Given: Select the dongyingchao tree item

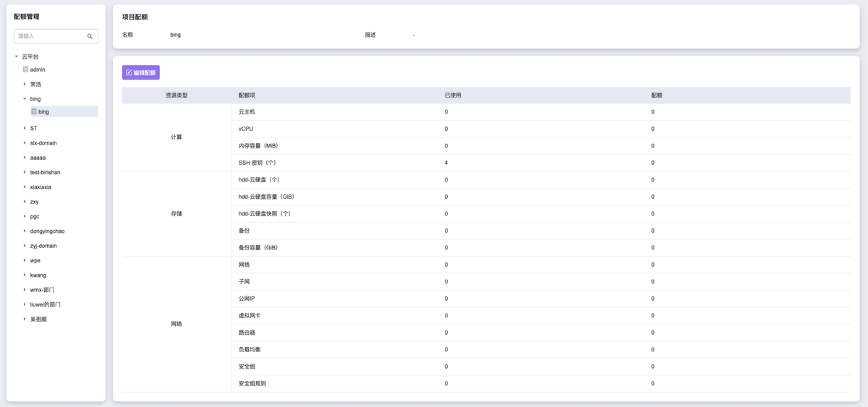Looking at the screenshot, I should (x=47, y=231).
